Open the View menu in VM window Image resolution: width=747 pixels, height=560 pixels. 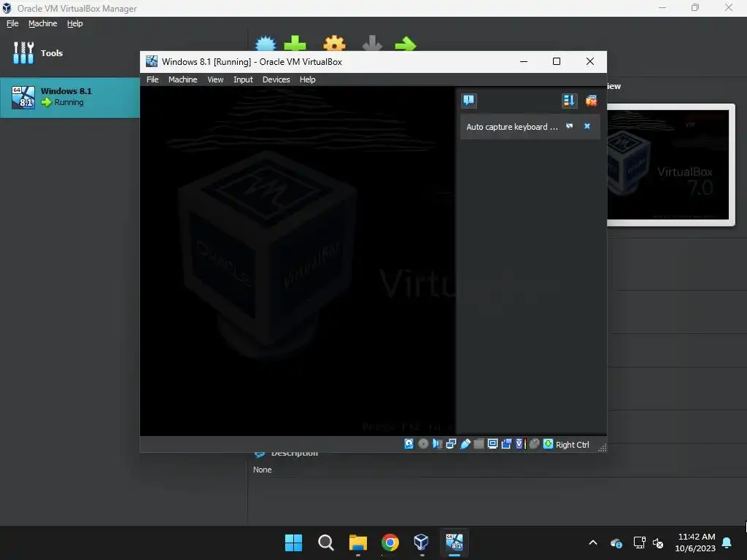tap(215, 79)
